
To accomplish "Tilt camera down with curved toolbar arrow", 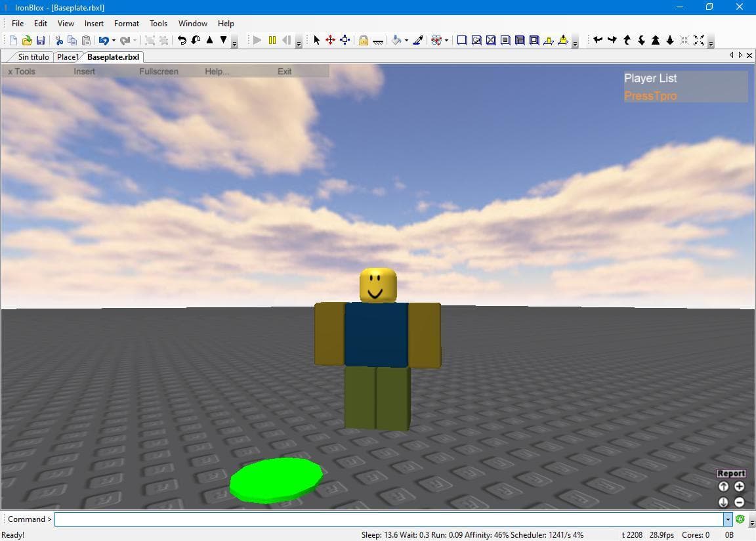I will pos(641,40).
